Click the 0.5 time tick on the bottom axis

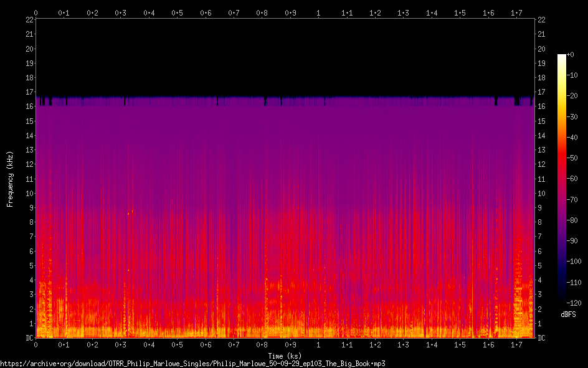tap(177, 344)
